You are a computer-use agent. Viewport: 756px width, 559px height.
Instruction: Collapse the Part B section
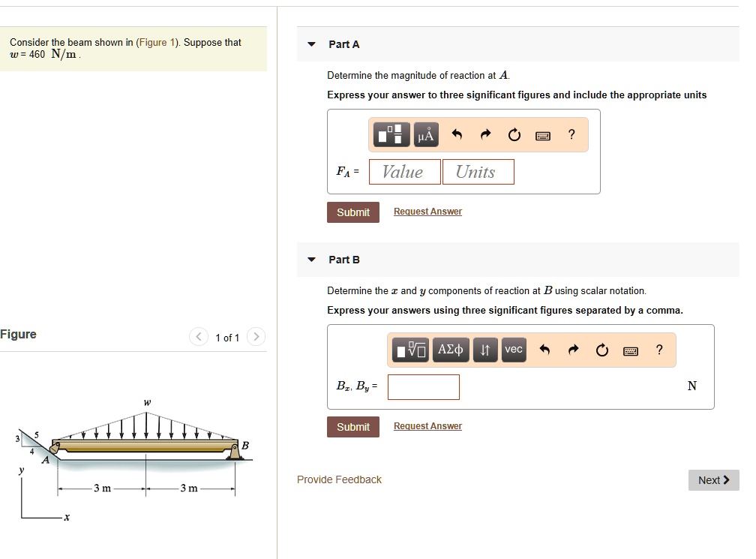point(312,260)
